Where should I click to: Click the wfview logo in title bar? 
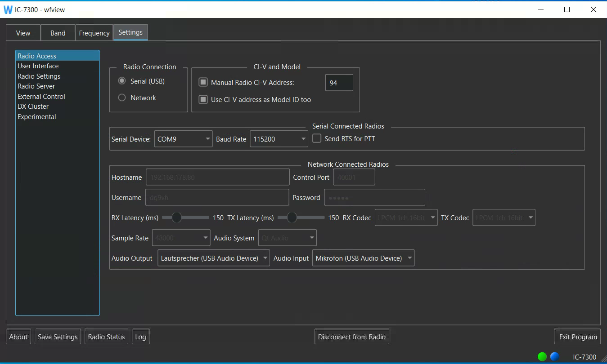8,9
